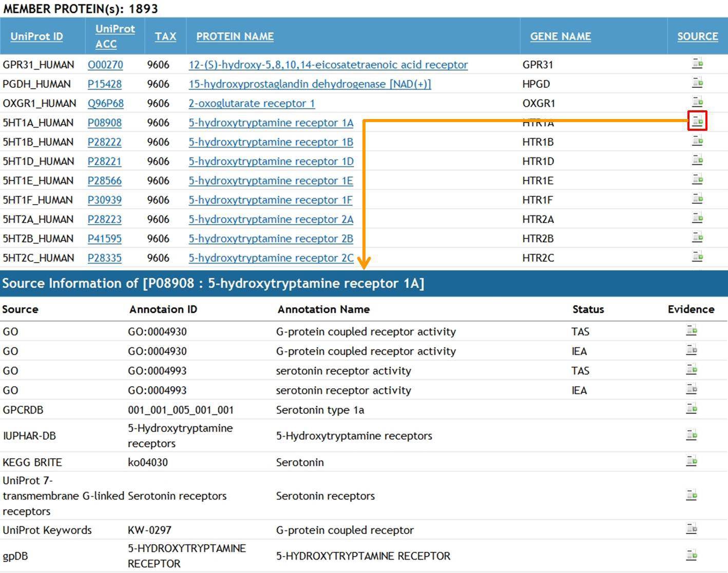Viewport: 728px width, 573px height.
Task: Open 5-hydroxytryptamine receptor 2B link
Action: [x=271, y=239]
